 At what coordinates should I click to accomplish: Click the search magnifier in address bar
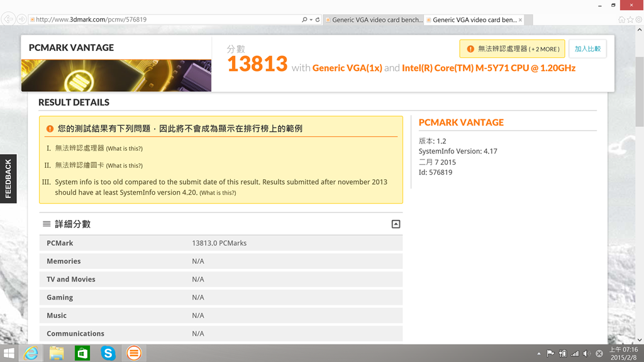pos(304,19)
